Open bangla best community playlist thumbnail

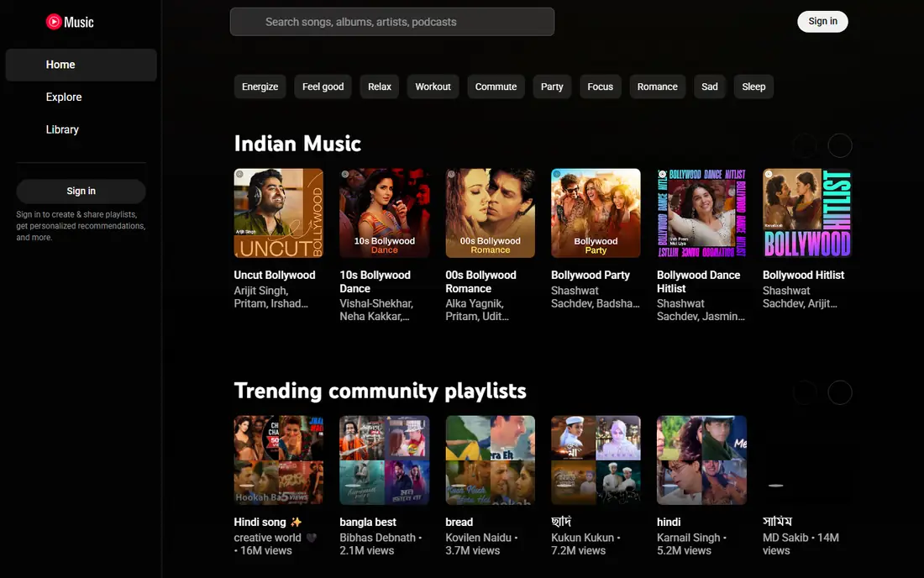tap(384, 460)
